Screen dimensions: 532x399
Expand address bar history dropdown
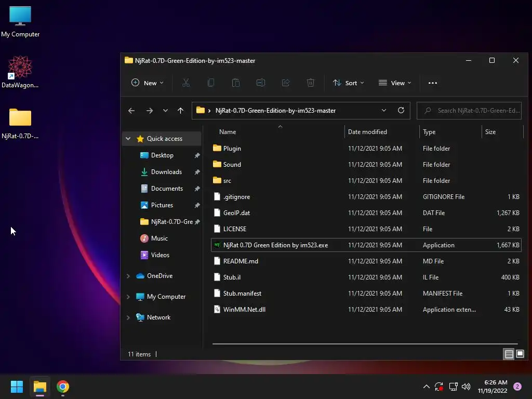[x=384, y=110]
